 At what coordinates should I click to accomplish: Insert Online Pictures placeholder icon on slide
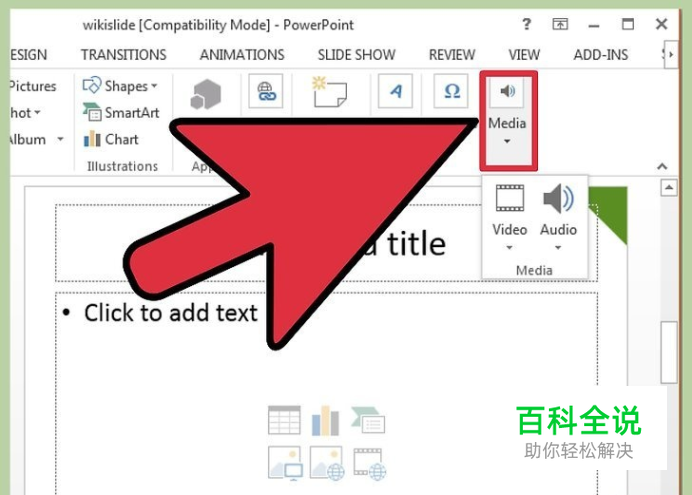327,463
